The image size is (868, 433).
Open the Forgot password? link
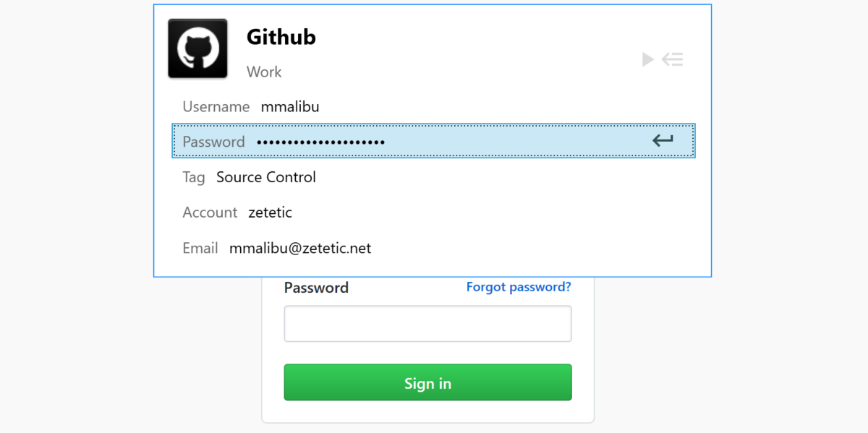(519, 287)
